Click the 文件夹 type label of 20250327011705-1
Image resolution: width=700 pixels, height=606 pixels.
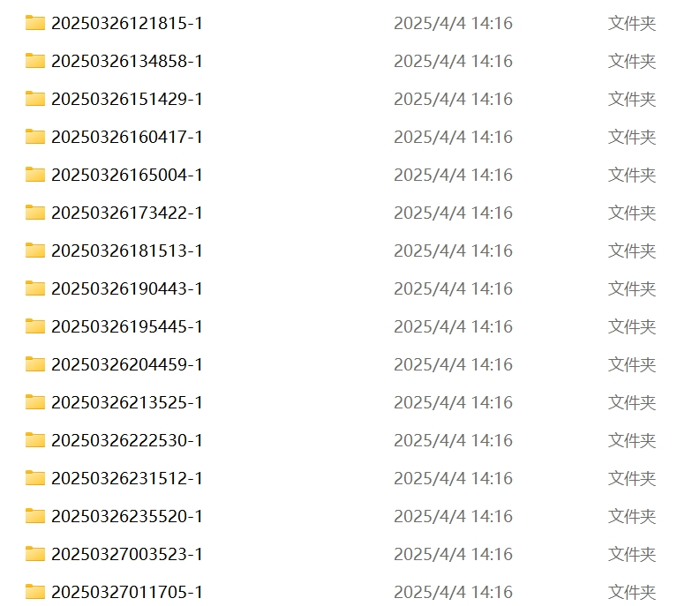click(632, 592)
